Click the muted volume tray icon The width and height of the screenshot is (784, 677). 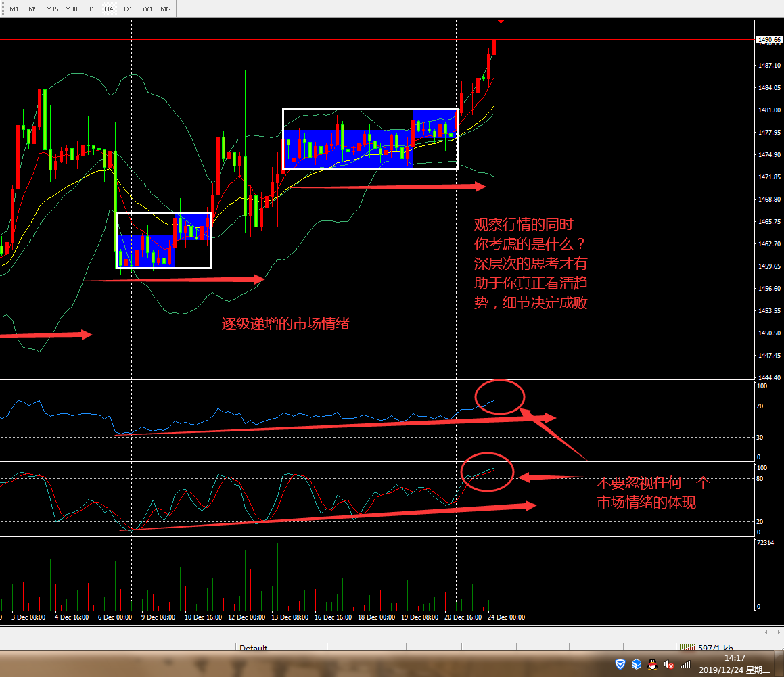coord(668,664)
